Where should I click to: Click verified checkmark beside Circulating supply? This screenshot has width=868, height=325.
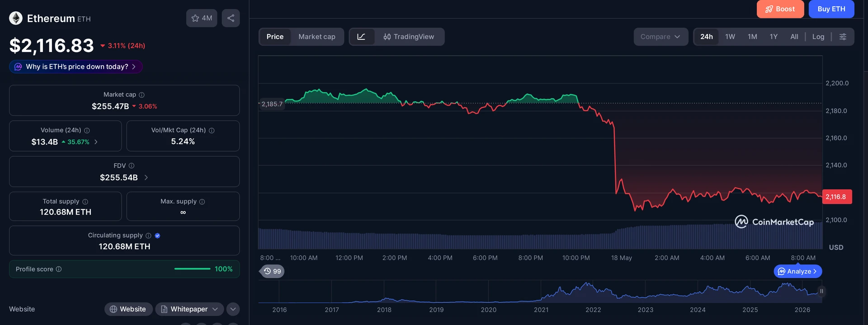coord(157,235)
